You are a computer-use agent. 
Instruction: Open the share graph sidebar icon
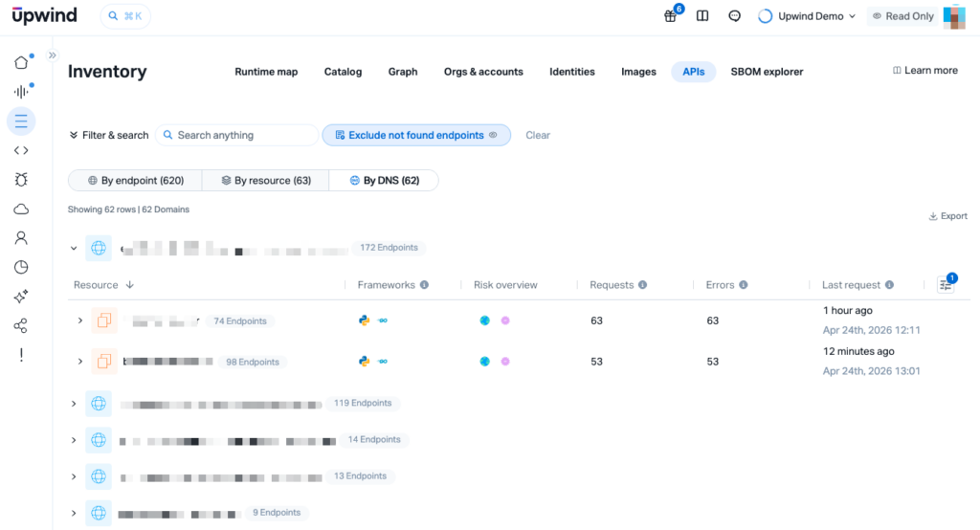(21, 326)
